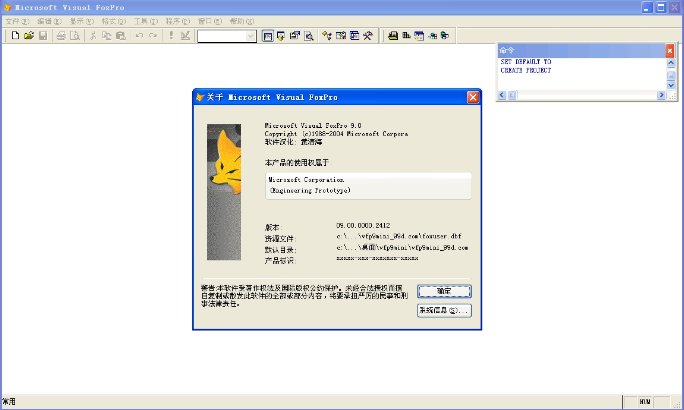This screenshot has height=410, width=684.
Task: Click the last icon of the second toolbar
Action: click(445, 36)
